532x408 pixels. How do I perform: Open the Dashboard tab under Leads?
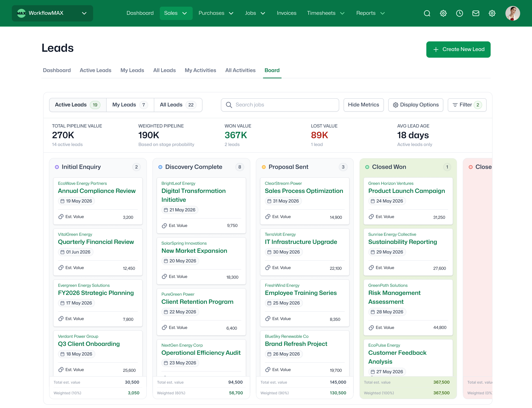pyautogui.click(x=57, y=70)
